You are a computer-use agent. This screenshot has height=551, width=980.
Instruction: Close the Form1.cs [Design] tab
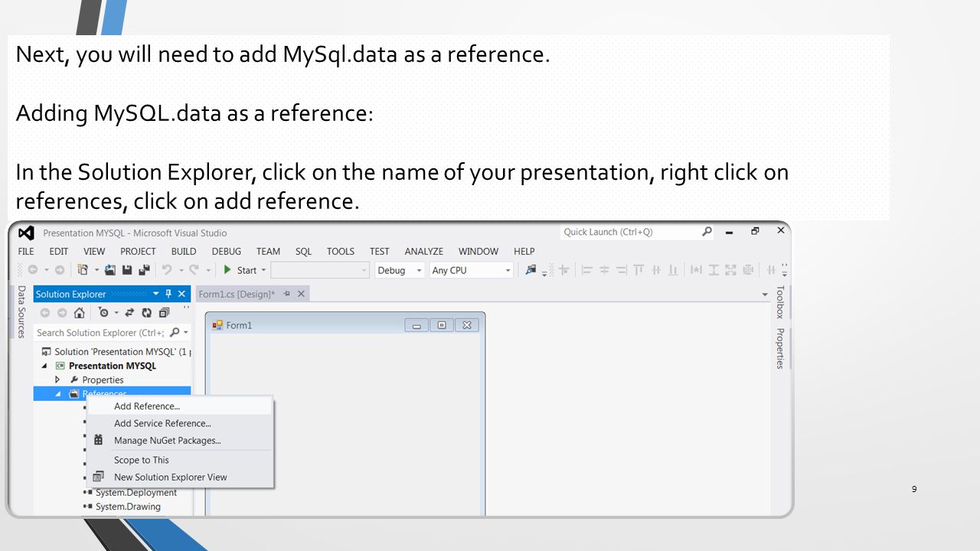[301, 294]
